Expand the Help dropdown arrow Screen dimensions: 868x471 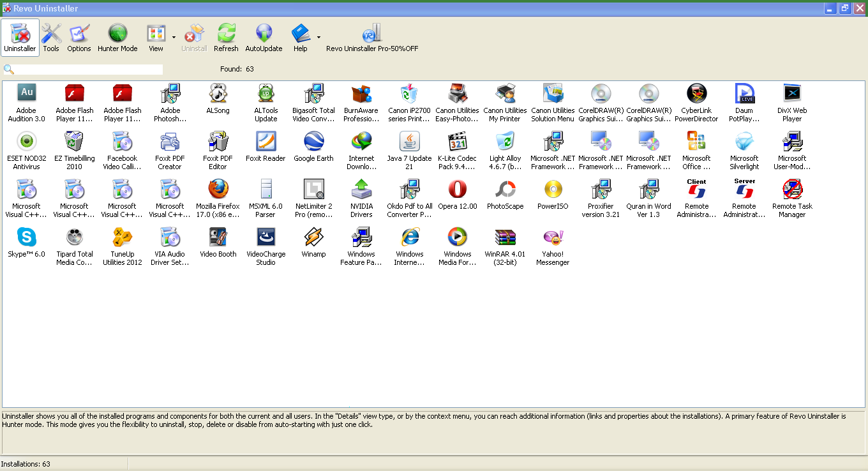click(318, 38)
